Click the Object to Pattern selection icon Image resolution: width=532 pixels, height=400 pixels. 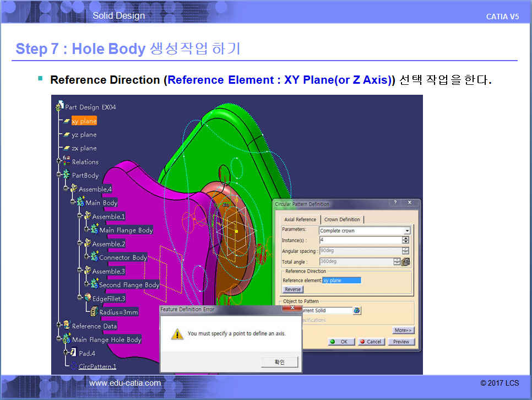point(357,311)
